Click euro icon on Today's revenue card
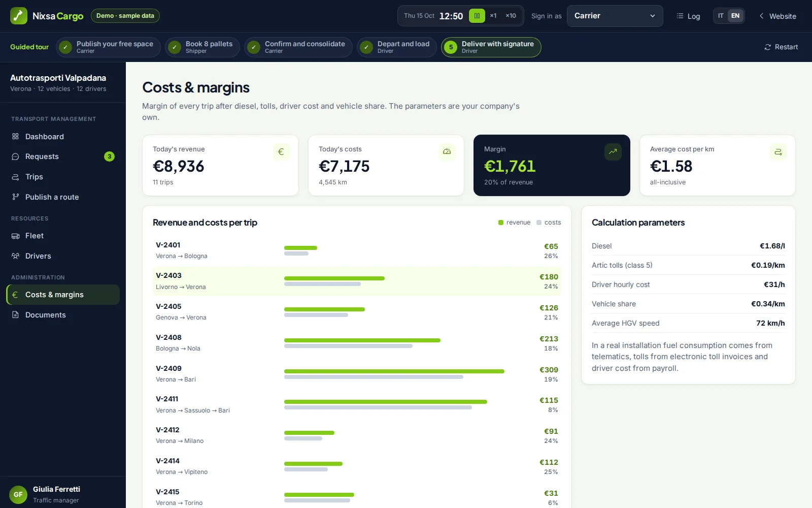This screenshot has height=508, width=812. [281, 152]
